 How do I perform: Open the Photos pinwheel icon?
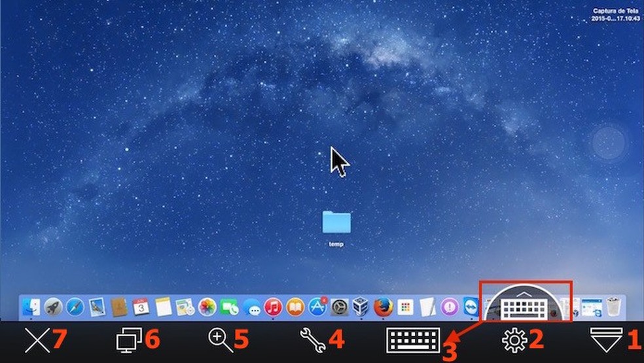tap(207, 307)
